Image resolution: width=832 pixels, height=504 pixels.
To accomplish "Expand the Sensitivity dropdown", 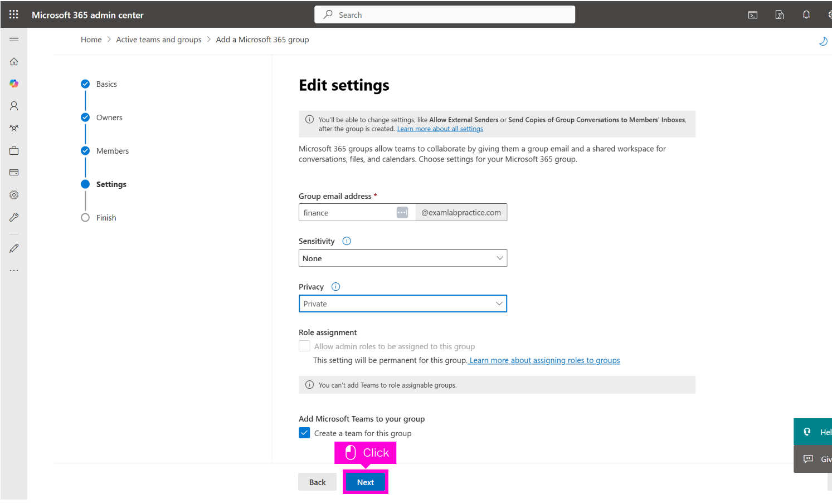I will [x=402, y=258].
